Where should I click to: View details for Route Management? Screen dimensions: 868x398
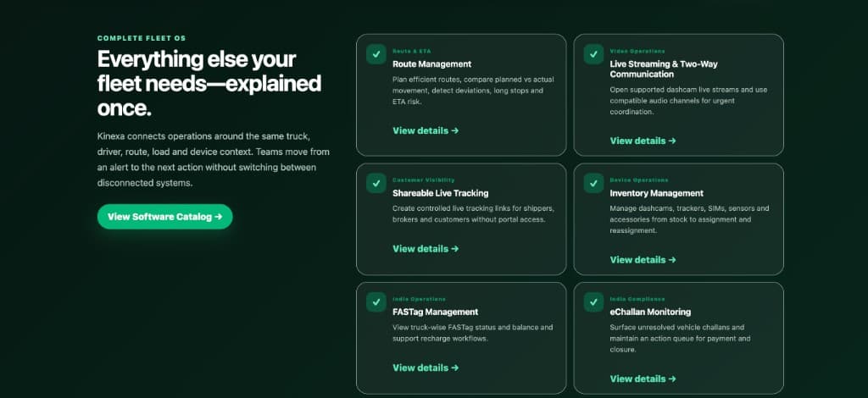426,130
